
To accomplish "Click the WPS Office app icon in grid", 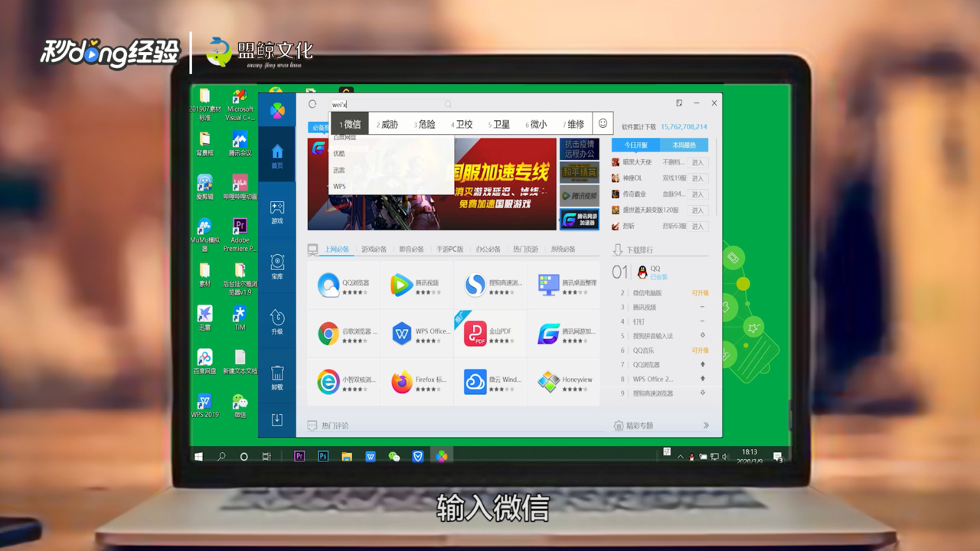I will click(x=401, y=334).
